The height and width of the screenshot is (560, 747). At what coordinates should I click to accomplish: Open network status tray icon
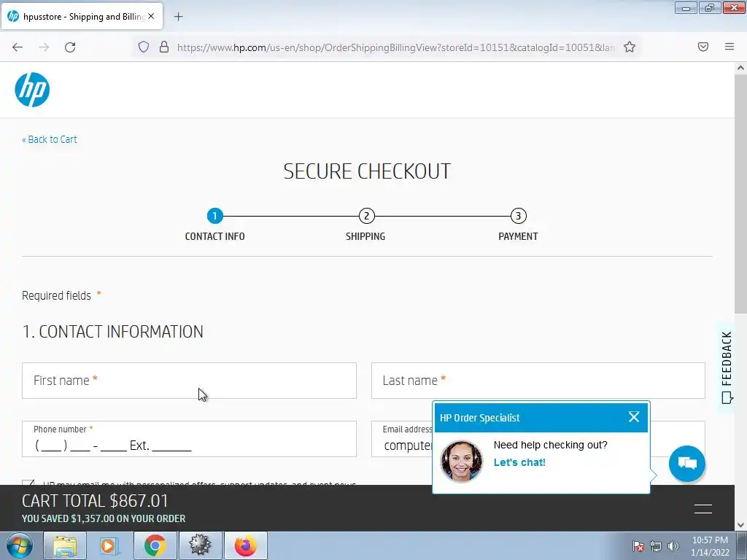point(656,546)
